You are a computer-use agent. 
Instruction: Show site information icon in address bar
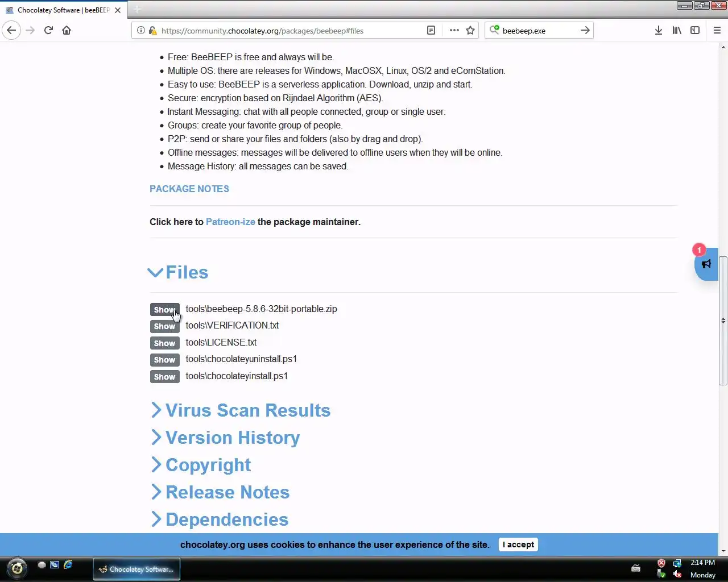(x=141, y=31)
